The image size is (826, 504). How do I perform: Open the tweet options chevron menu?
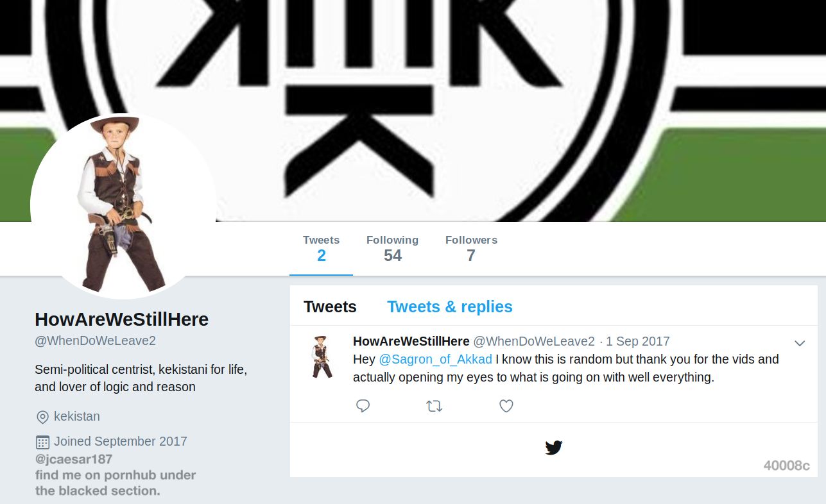800,343
